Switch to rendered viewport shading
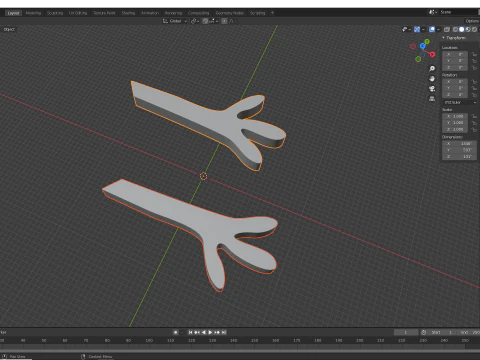This screenshot has height=360, width=480. (474, 30)
